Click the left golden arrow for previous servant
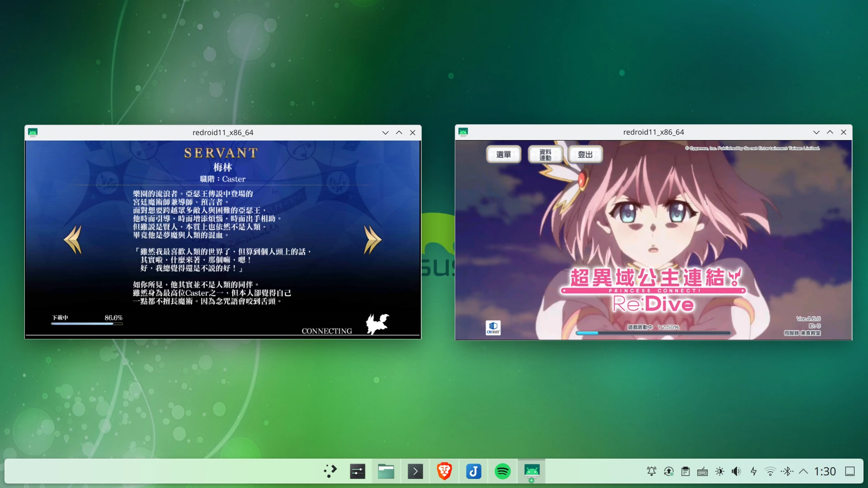 (73, 239)
